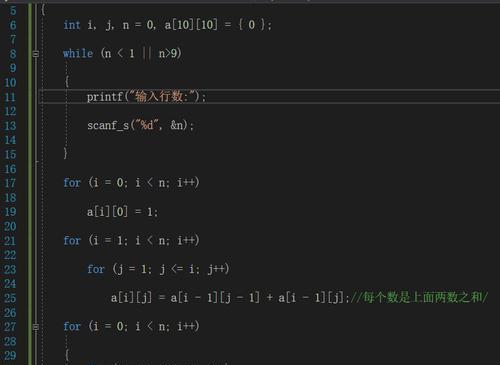The width and height of the screenshot is (500, 365).
Task: Click the a[i - 1][j - 1] expression
Action: [x=215, y=297]
